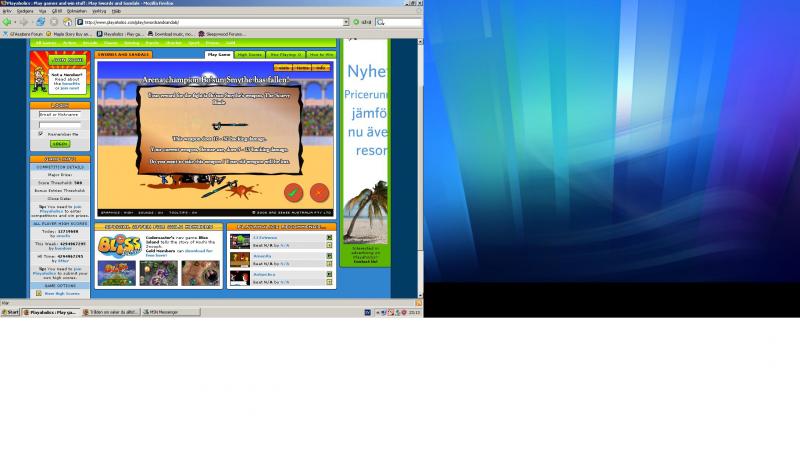This screenshot has height=450, width=800.
Task: Switch to the High Scores tab
Action: coord(249,55)
